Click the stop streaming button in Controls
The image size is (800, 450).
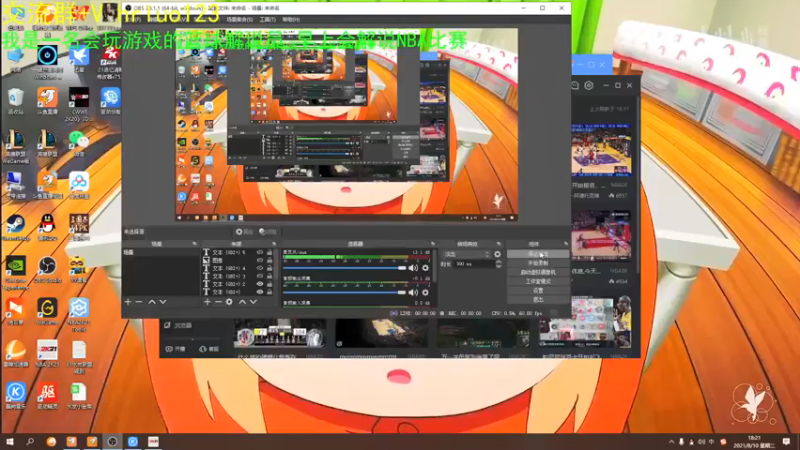point(538,254)
